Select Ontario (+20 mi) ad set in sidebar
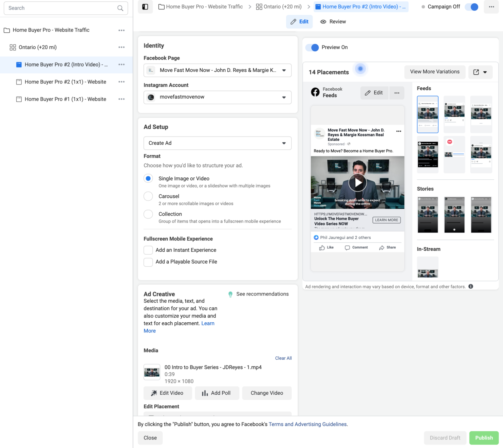Viewport: 503px width, 448px height. pos(38,47)
